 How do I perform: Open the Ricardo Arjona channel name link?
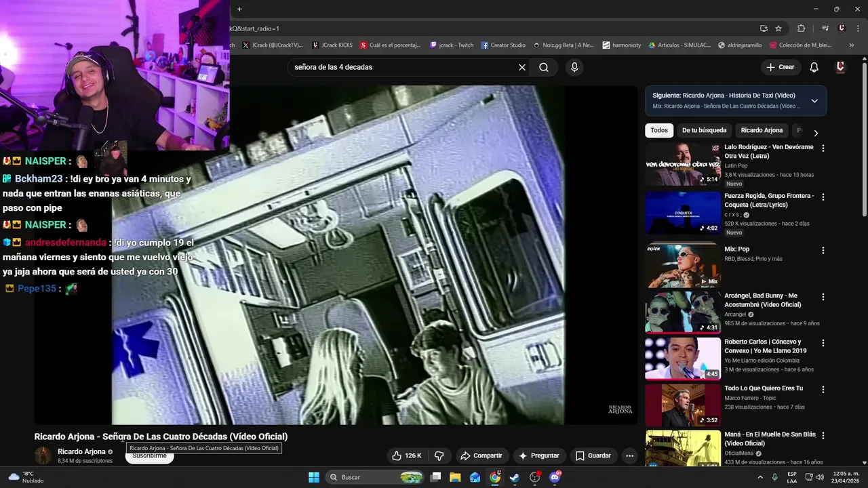(81, 451)
